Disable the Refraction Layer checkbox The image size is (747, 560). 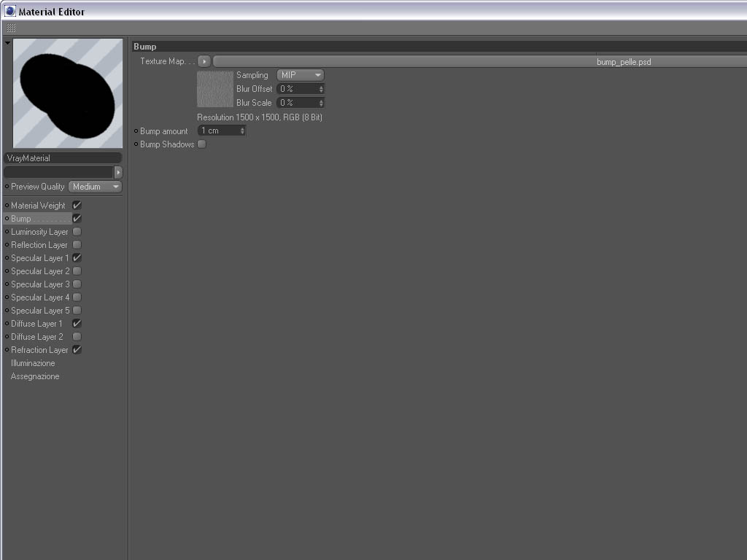77,349
